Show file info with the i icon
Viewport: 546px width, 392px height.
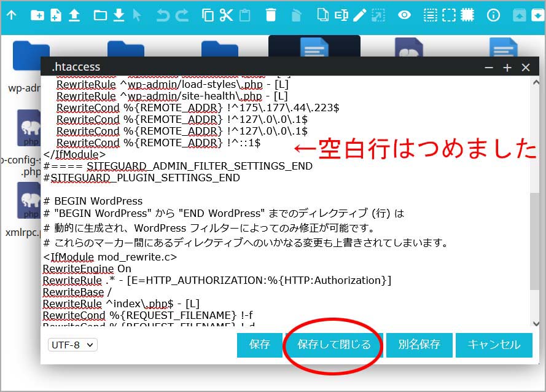(493, 15)
